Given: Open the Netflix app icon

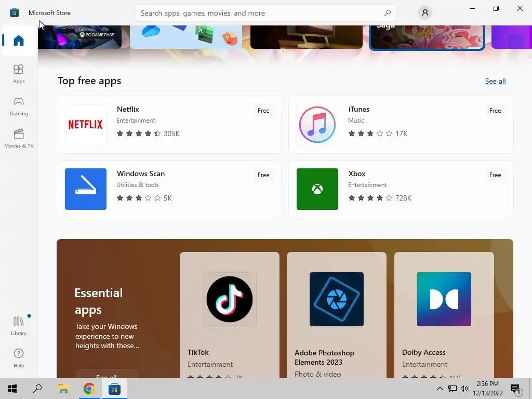Looking at the screenshot, I should [86, 125].
